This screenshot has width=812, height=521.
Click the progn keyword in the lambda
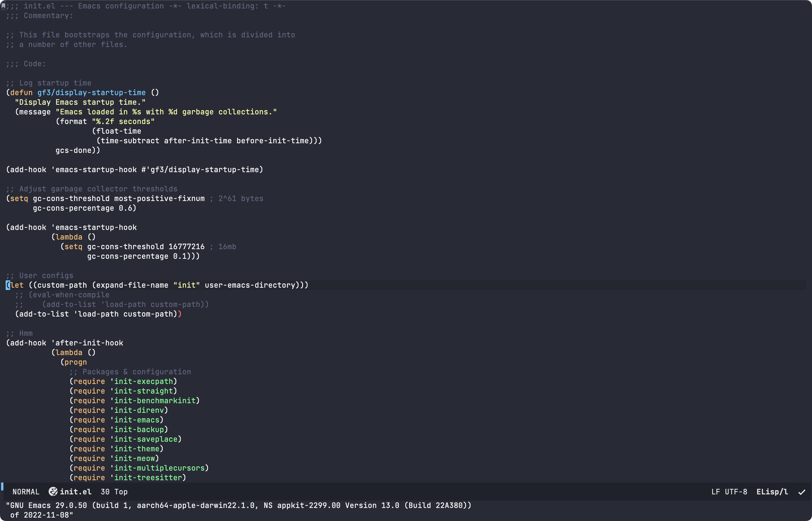[75, 362]
